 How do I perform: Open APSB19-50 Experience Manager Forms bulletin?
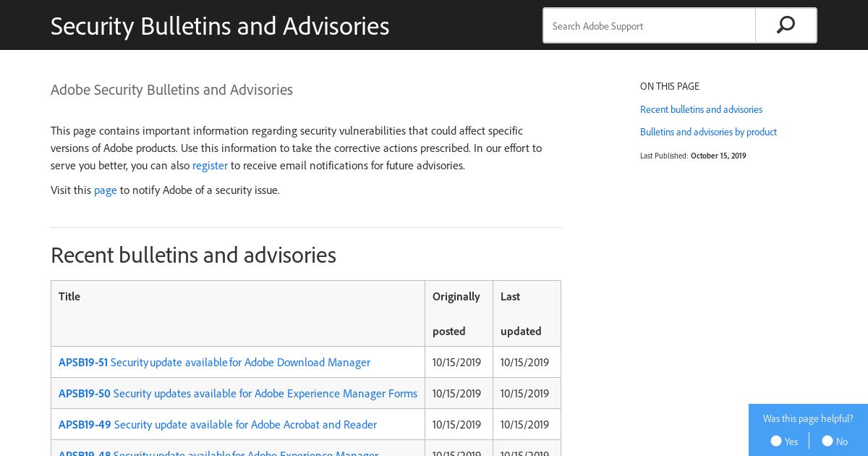point(238,393)
